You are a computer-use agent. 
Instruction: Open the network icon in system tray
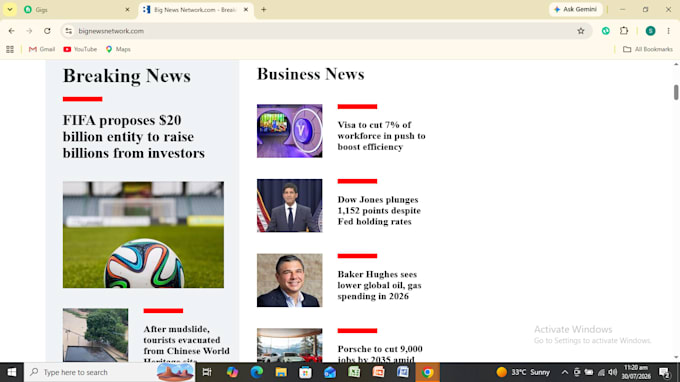tap(601, 372)
